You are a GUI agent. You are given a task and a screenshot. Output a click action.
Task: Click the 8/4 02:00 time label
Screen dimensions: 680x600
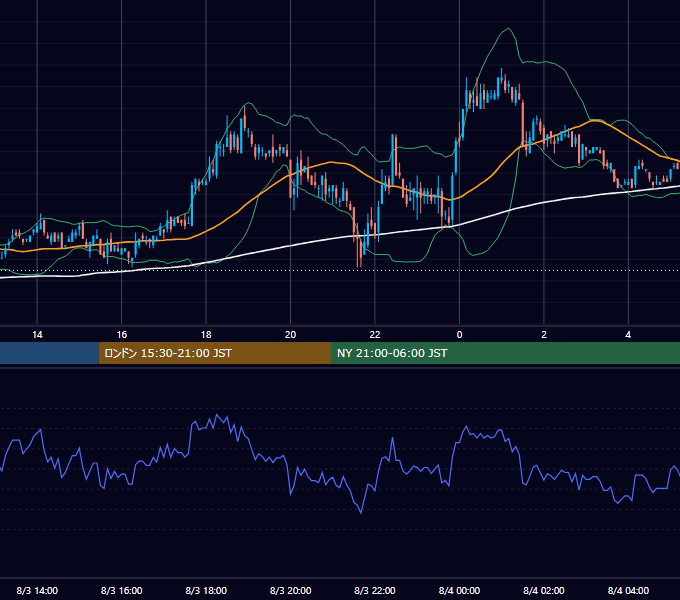coord(544,590)
